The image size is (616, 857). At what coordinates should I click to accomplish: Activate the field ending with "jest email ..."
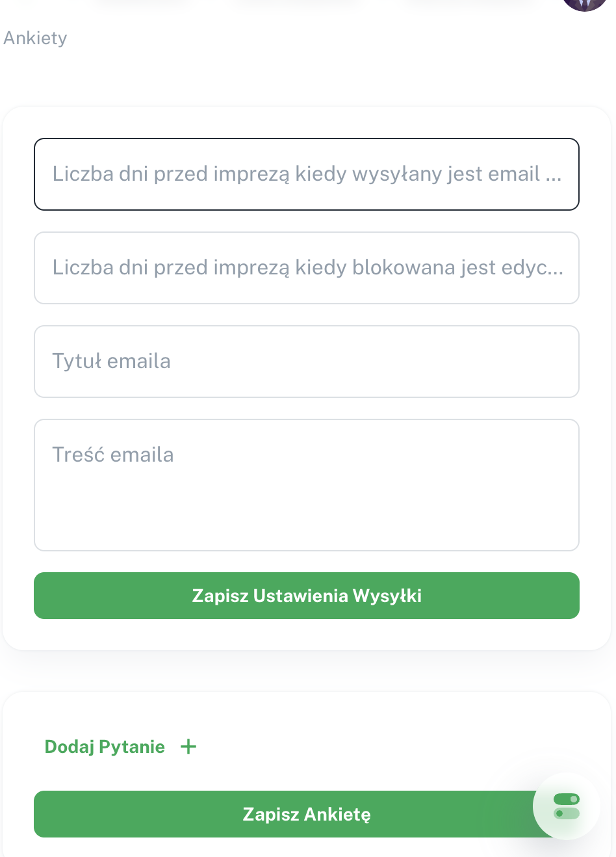(307, 174)
